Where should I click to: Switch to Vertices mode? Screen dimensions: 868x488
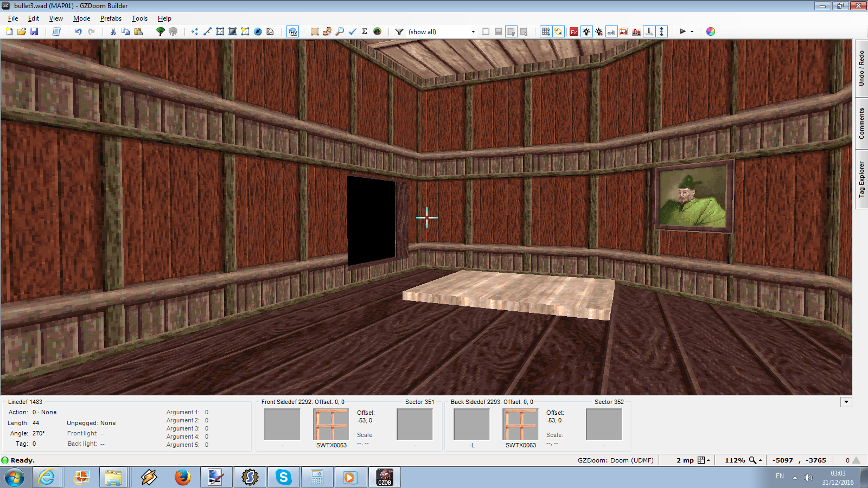click(195, 31)
